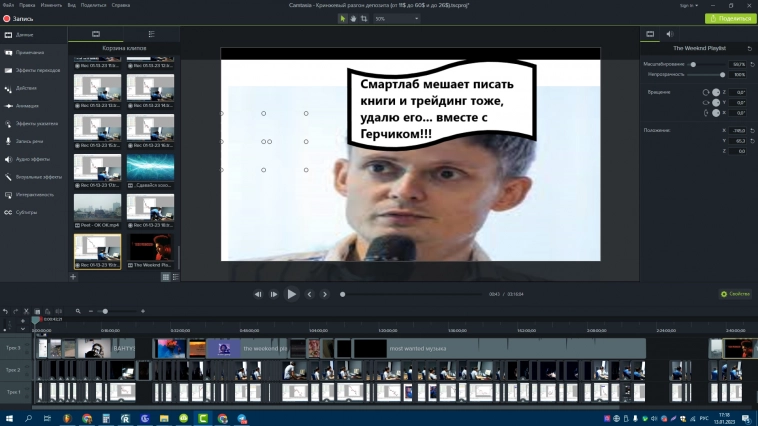This screenshot has width=758, height=426.
Task: Open the Поделиться menu in menu bar
Action: pos(93,5)
